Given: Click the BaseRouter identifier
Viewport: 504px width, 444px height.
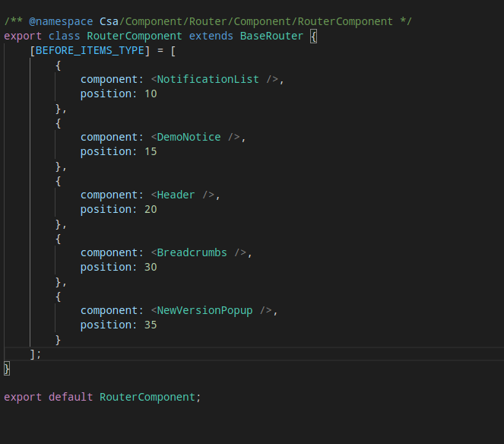Looking at the screenshot, I should 271,36.
